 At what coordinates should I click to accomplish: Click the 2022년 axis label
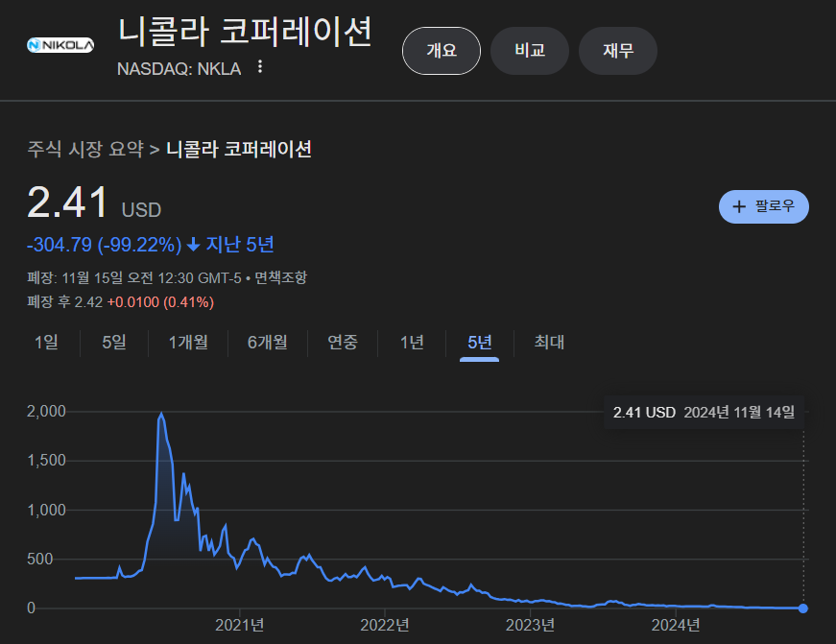click(x=385, y=625)
